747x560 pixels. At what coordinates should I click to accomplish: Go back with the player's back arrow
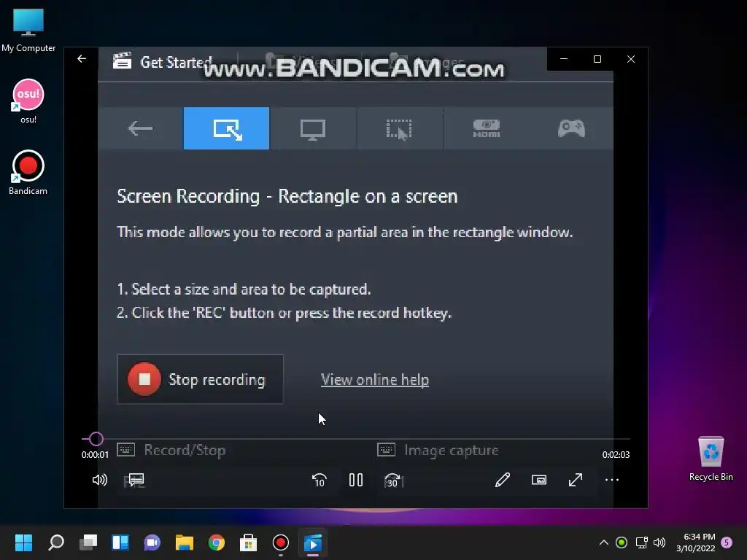coord(82,59)
